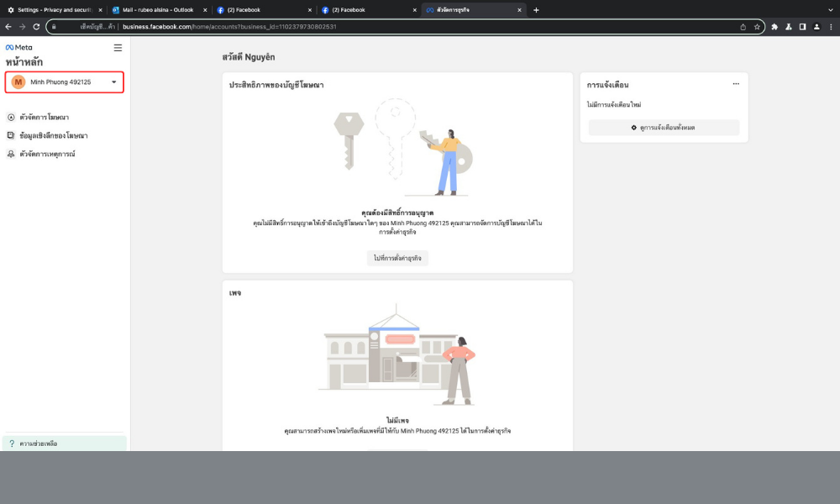Switch to Mail - rubeo alsina Outlook tab
The height and width of the screenshot is (504, 840).
(157, 9)
